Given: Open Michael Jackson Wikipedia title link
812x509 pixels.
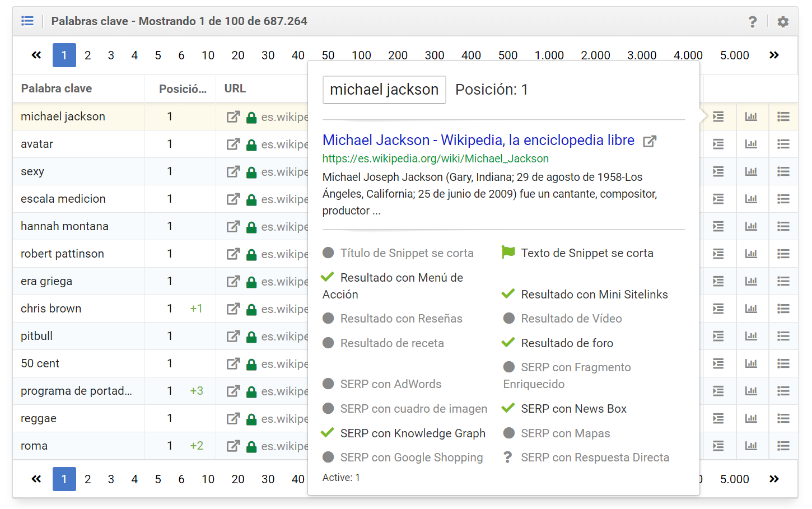Looking at the screenshot, I should tap(479, 140).
